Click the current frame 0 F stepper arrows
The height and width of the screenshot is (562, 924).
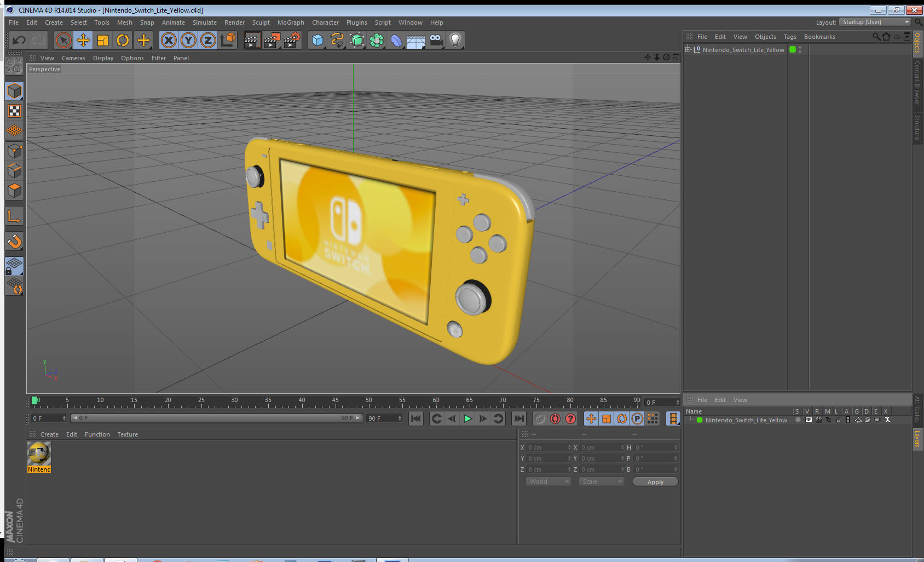pos(64,418)
